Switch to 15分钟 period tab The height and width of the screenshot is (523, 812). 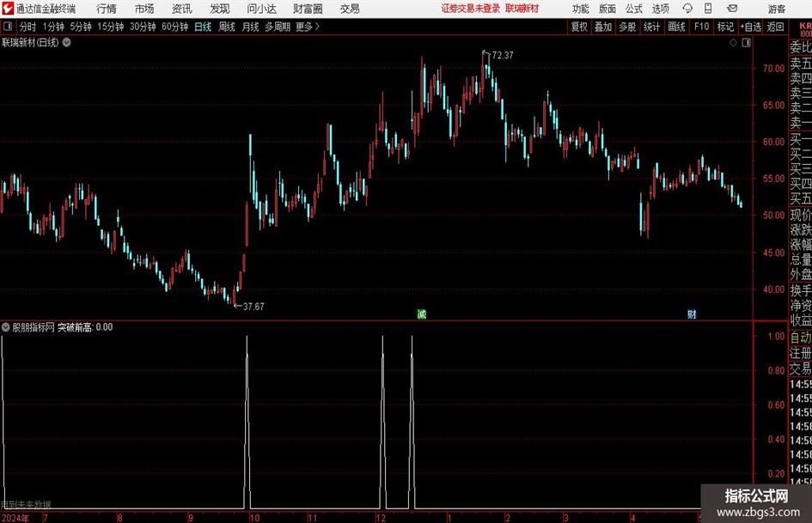point(111,27)
